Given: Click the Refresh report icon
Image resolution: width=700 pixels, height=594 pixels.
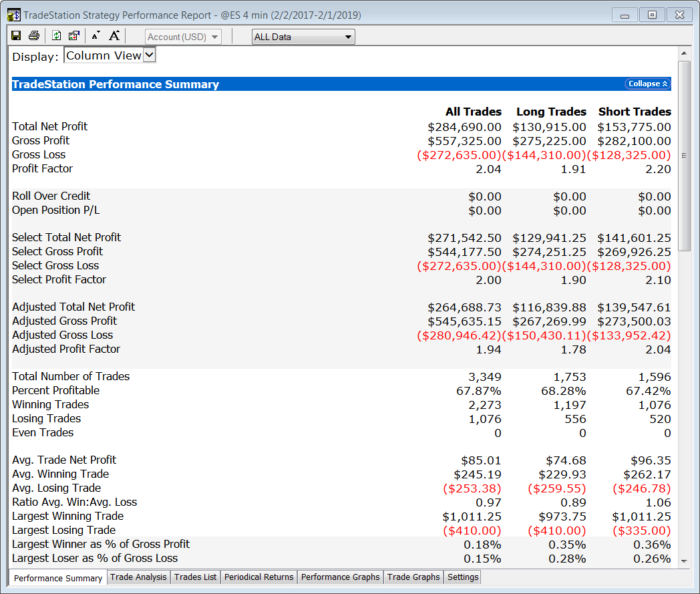Looking at the screenshot, I should click(56, 35).
